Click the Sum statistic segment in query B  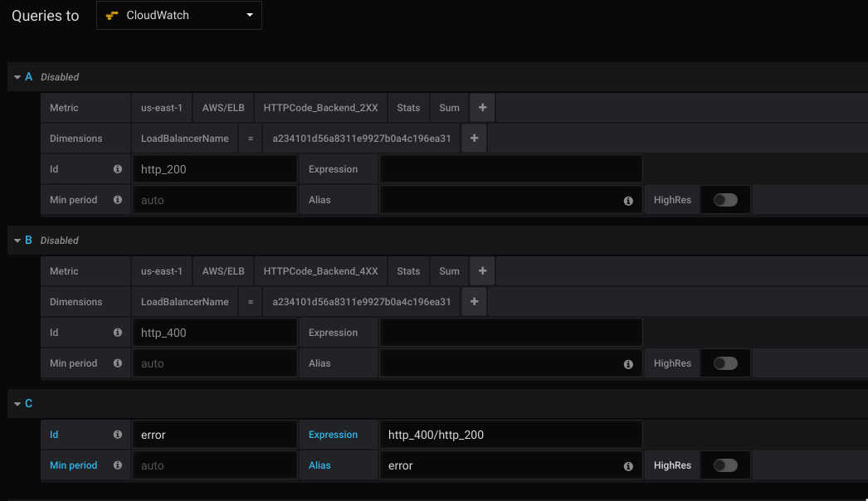pyautogui.click(x=448, y=270)
